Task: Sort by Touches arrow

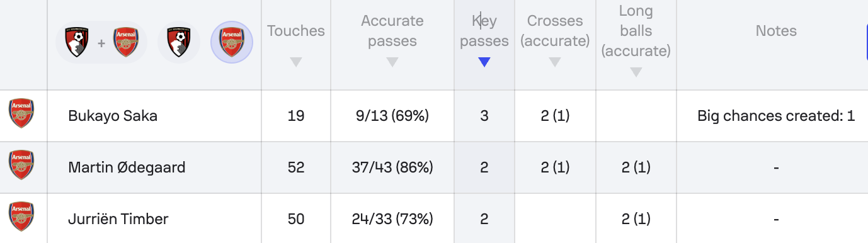Action: (296, 62)
